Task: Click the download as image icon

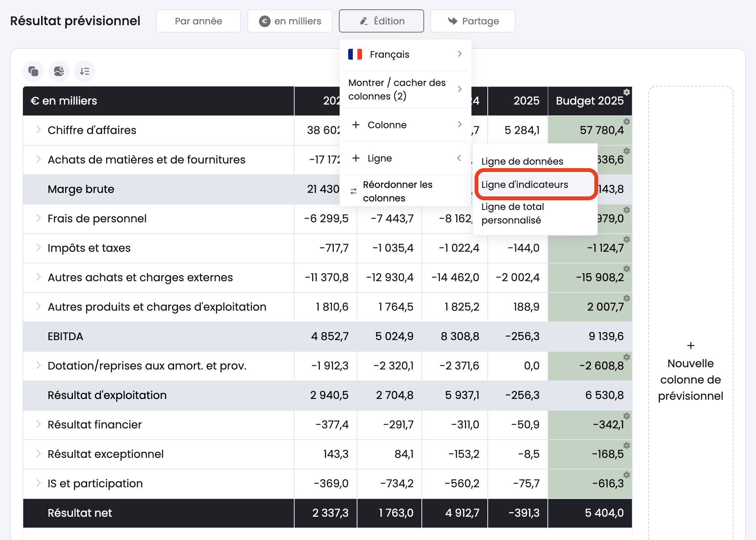Action: (x=59, y=71)
